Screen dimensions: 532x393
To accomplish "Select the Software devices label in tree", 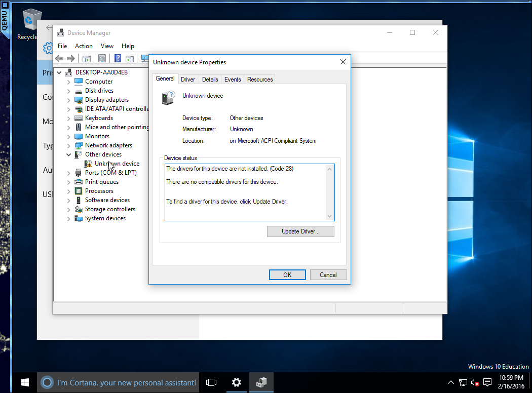I will pos(107,200).
